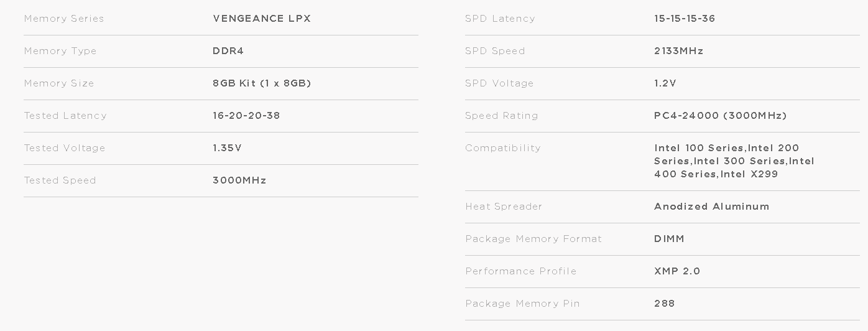Viewport: 868px width, 331px height.
Task: Select the XMP 2.0 performance profile value
Action: [x=677, y=271]
